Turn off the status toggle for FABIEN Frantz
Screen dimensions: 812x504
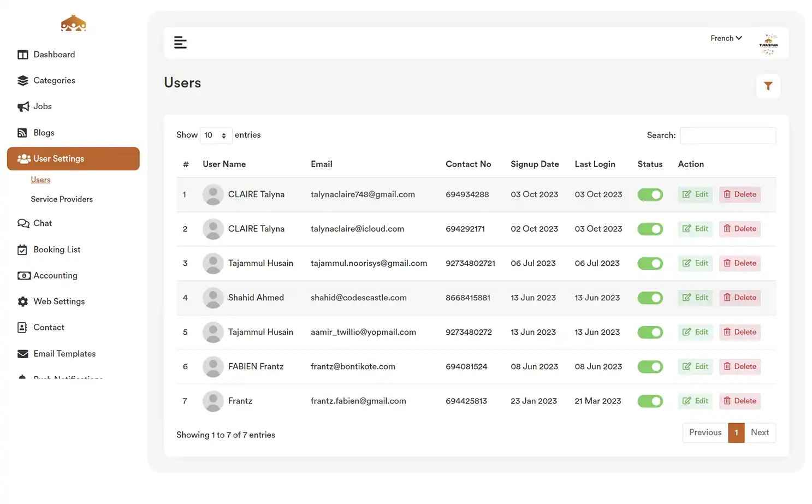tap(650, 366)
